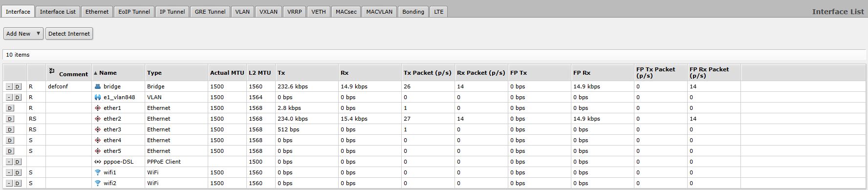Click the ether5 Ethernet icon
This screenshot has width=868, height=190.
(98, 151)
